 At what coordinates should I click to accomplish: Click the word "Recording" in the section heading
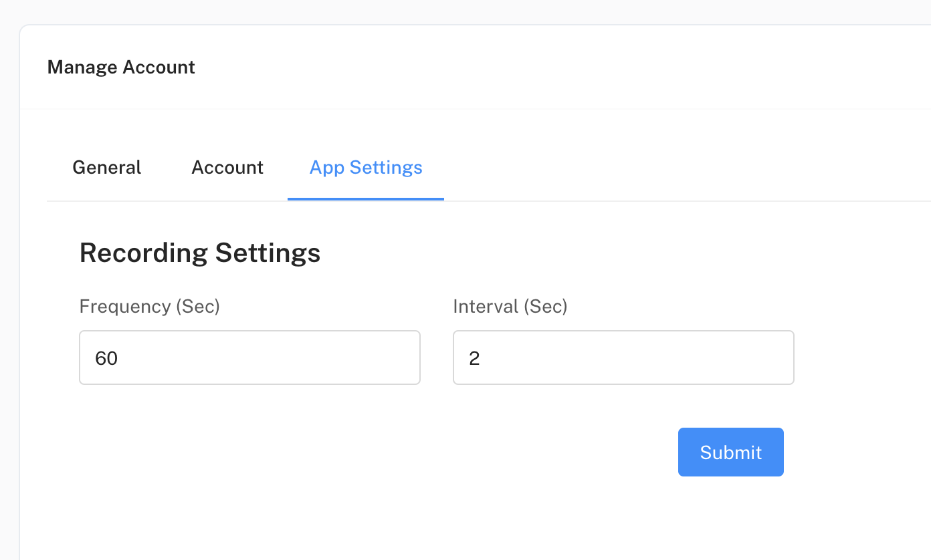(x=143, y=253)
